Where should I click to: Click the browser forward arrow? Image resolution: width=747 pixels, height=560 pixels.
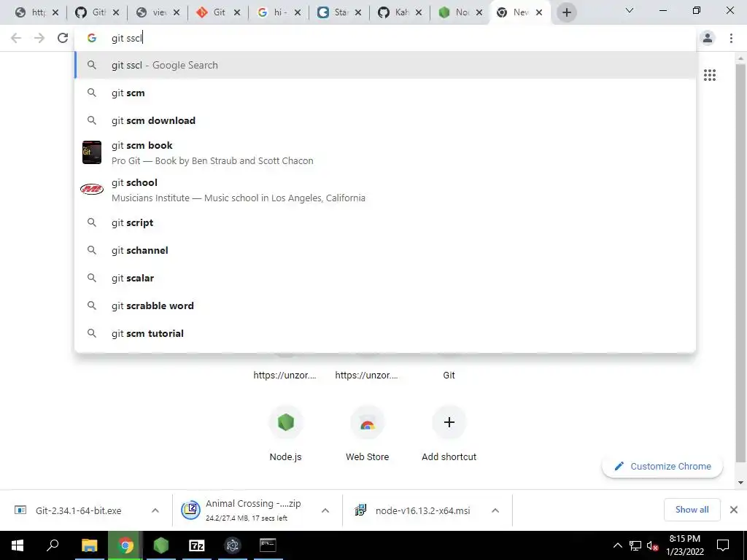coord(39,38)
